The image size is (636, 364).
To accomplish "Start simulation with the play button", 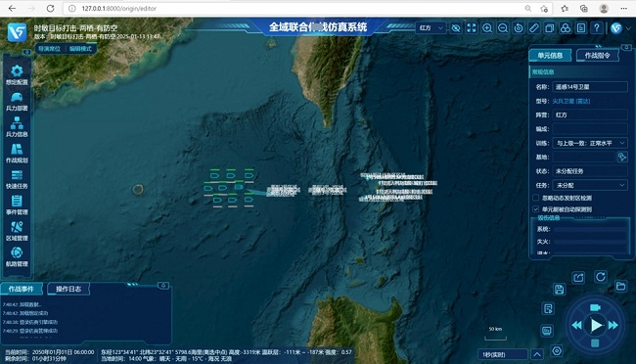I will [x=596, y=325].
